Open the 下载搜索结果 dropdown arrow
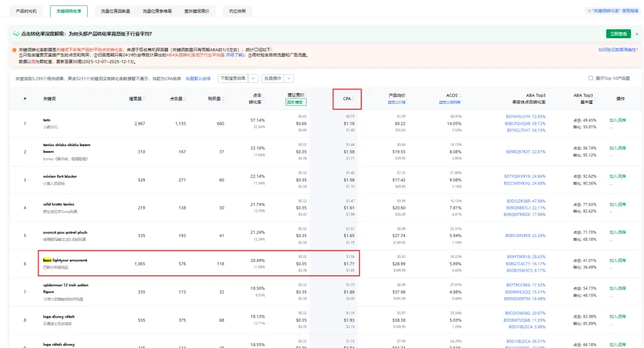Image resolution: width=644 pixels, height=348 pixels. point(253,78)
